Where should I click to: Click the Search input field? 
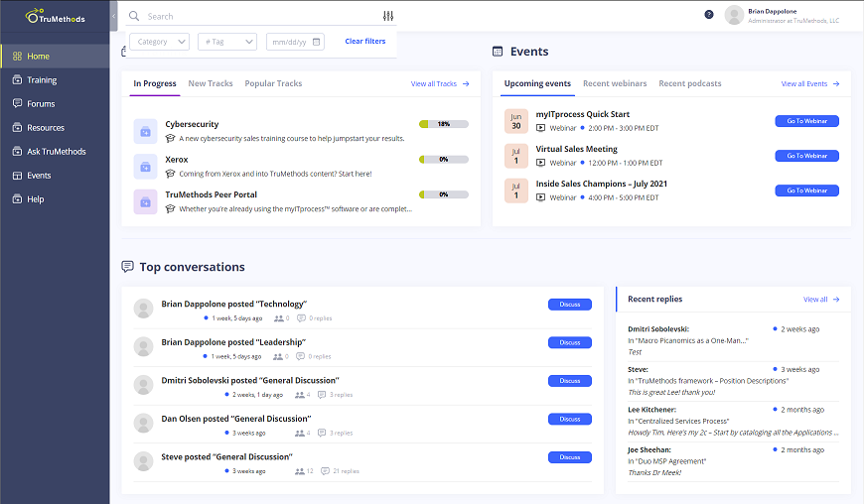click(262, 17)
